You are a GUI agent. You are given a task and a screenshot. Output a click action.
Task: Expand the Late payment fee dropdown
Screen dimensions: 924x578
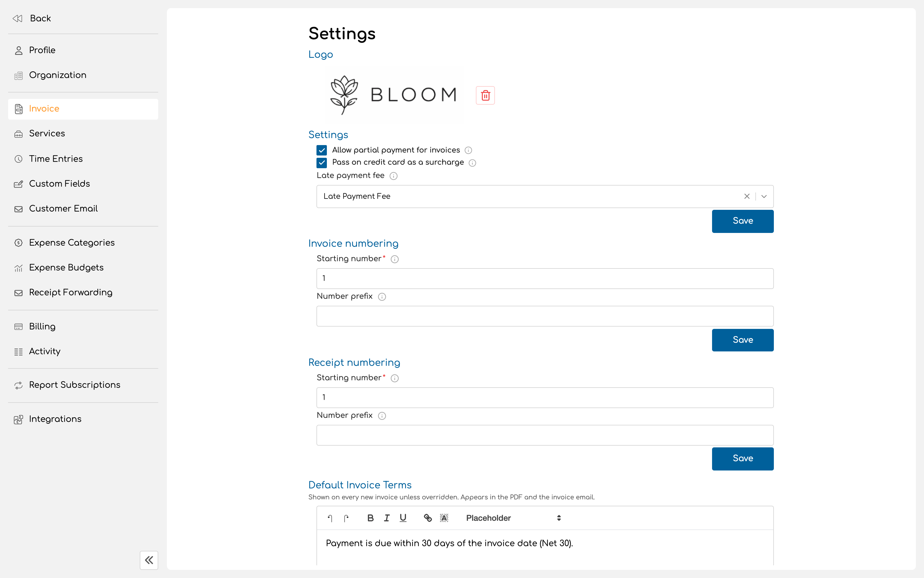tap(764, 196)
